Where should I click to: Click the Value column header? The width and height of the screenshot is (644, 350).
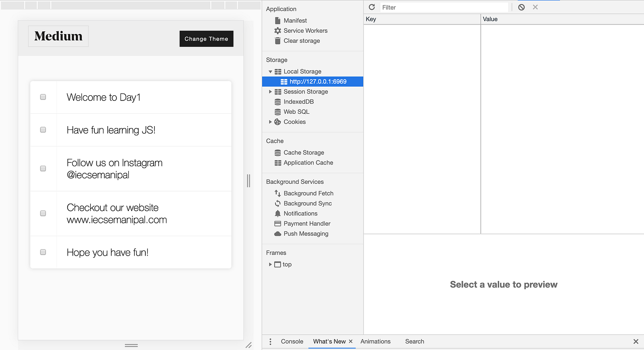(562, 19)
